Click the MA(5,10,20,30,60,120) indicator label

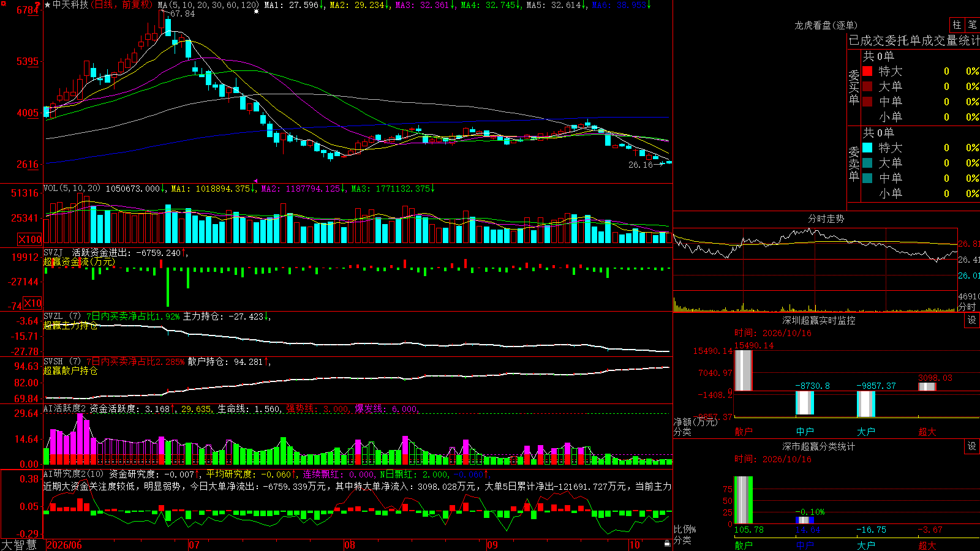[x=208, y=5]
